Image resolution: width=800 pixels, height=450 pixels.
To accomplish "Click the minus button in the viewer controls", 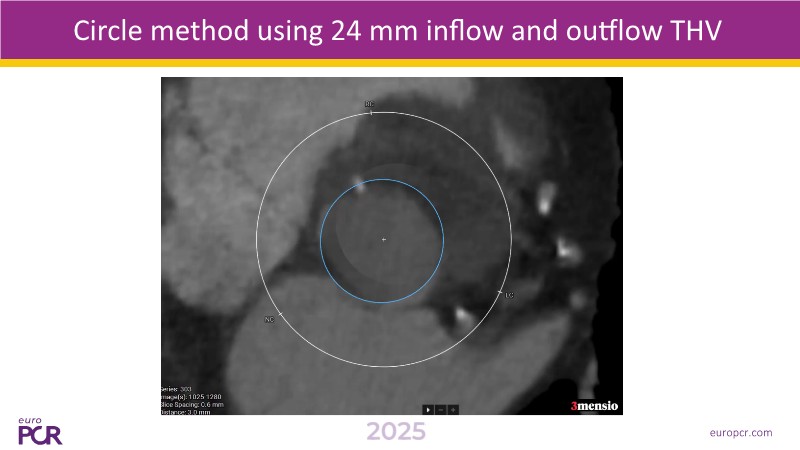I will coord(440,409).
